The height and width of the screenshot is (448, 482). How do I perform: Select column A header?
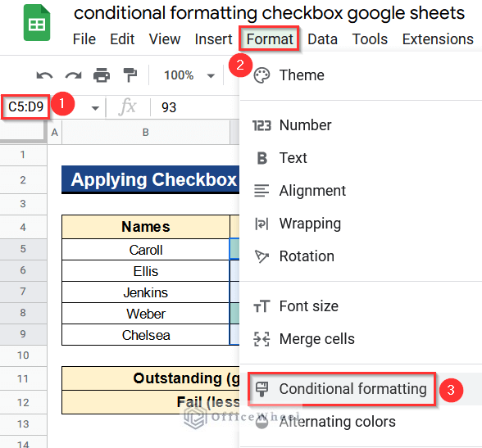coord(55,133)
